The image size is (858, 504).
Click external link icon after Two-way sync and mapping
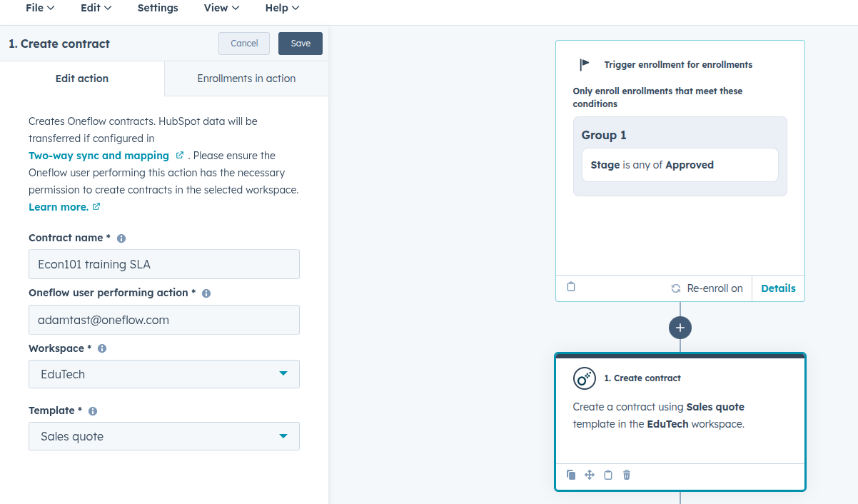coord(180,155)
